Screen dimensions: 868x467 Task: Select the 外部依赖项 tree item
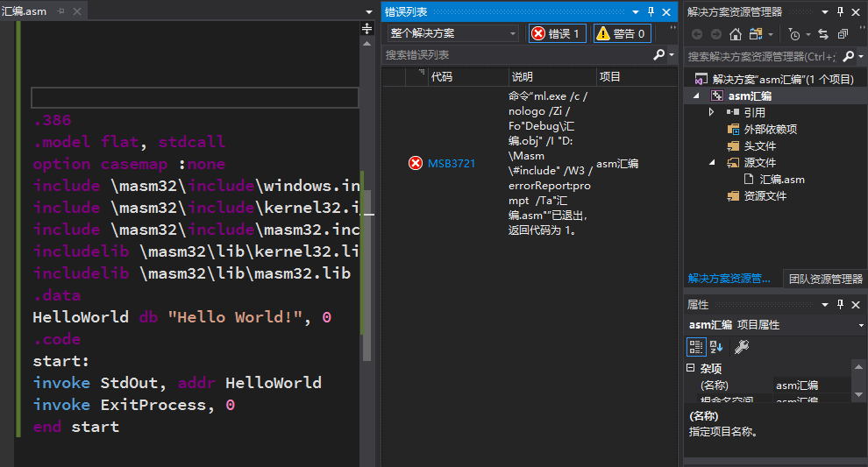coord(770,129)
